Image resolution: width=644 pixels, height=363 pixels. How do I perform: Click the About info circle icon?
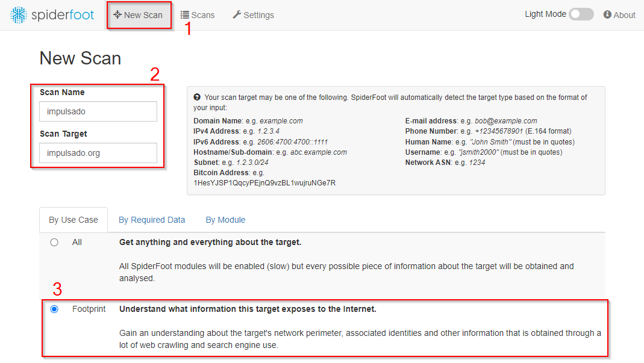pyautogui.click(x=607, y=15)
